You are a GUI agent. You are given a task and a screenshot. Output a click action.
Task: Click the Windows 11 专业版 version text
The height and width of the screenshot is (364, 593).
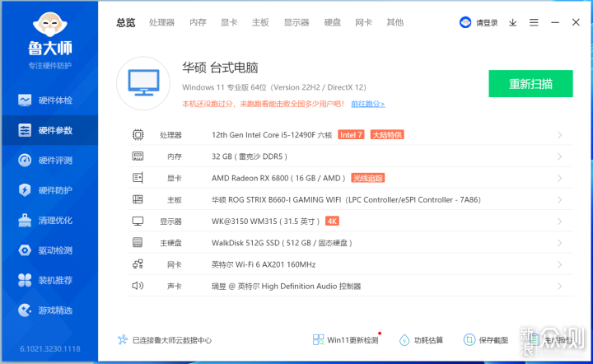click(273, 87)
